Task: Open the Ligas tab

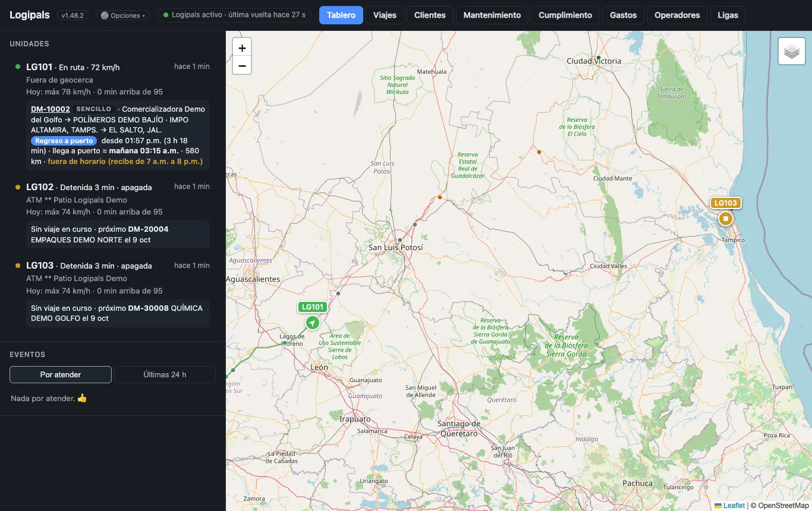Action: pos(728,15)
